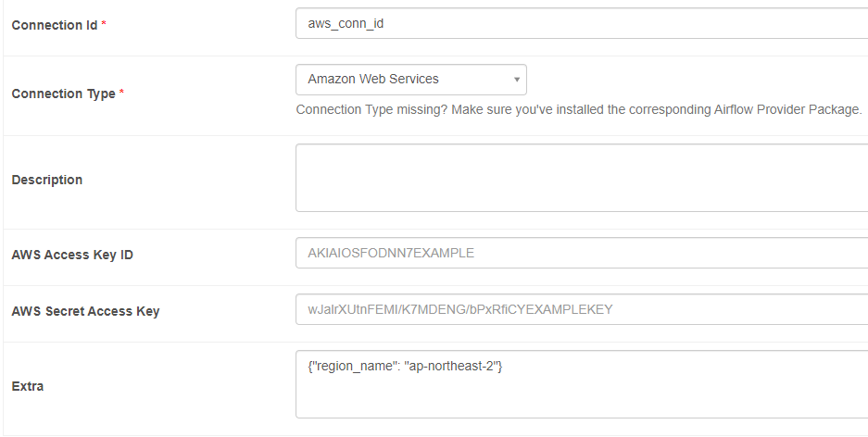The width and height of the screenshot is (868, 437).
Task: Select the Amazon Web Services combo box text
Action: coord(373,79)
